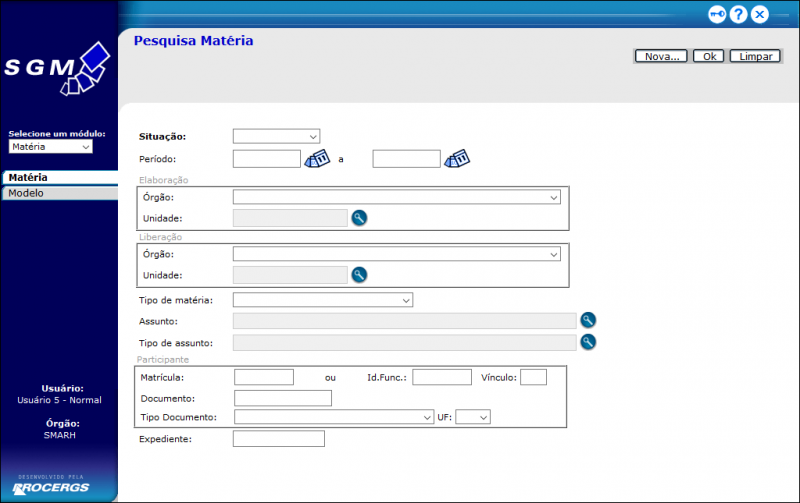Click the SGM logo

click(57, 68)
